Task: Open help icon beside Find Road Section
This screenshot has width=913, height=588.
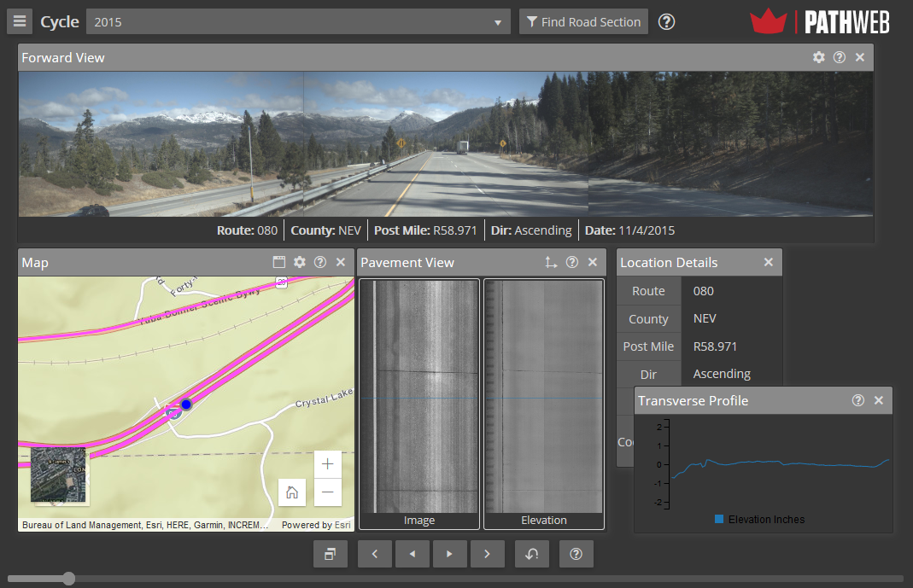Action: tap(667, 22)
